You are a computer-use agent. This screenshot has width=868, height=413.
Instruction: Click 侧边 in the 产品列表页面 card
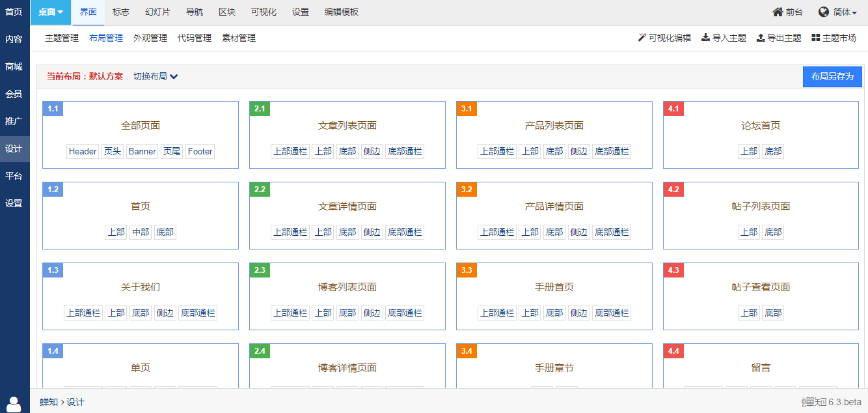pos(578,150)
